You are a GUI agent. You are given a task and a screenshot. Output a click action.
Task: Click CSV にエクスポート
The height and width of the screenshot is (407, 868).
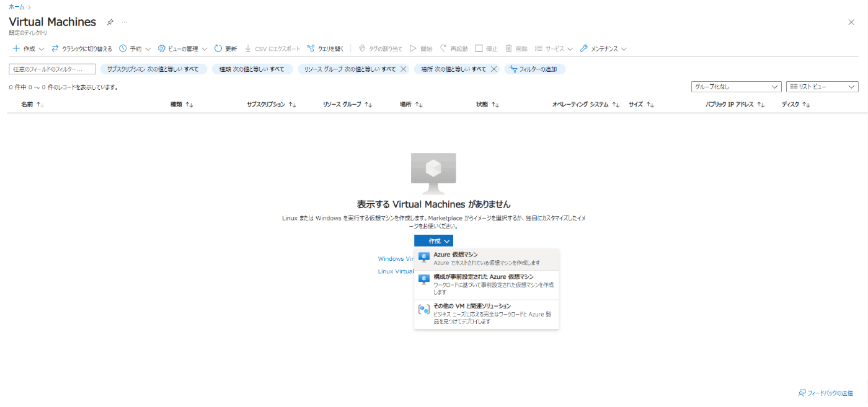point(272,48)
